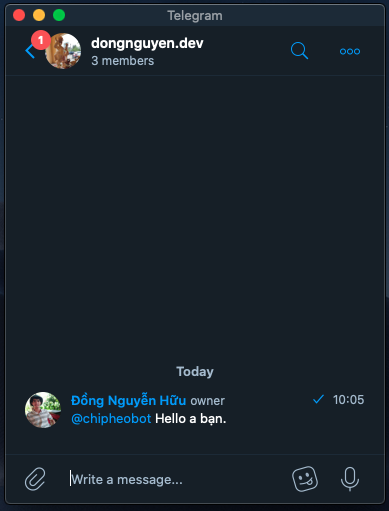This screenshot has width=389, height=511.
Task: Click the sent checkmark next to 10:05
Action: click(x=318, y=399)
